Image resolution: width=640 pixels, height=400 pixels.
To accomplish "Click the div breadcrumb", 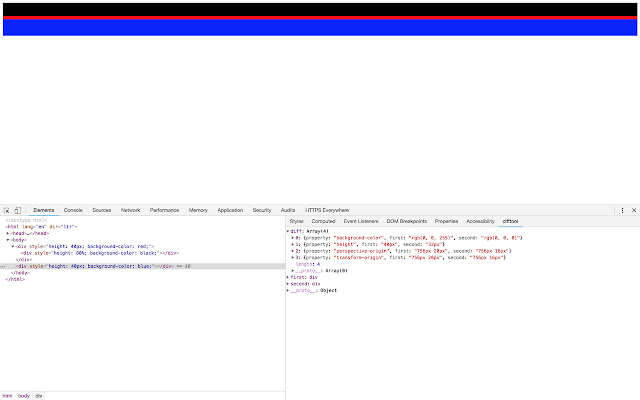I will click(x=38, y=396).
